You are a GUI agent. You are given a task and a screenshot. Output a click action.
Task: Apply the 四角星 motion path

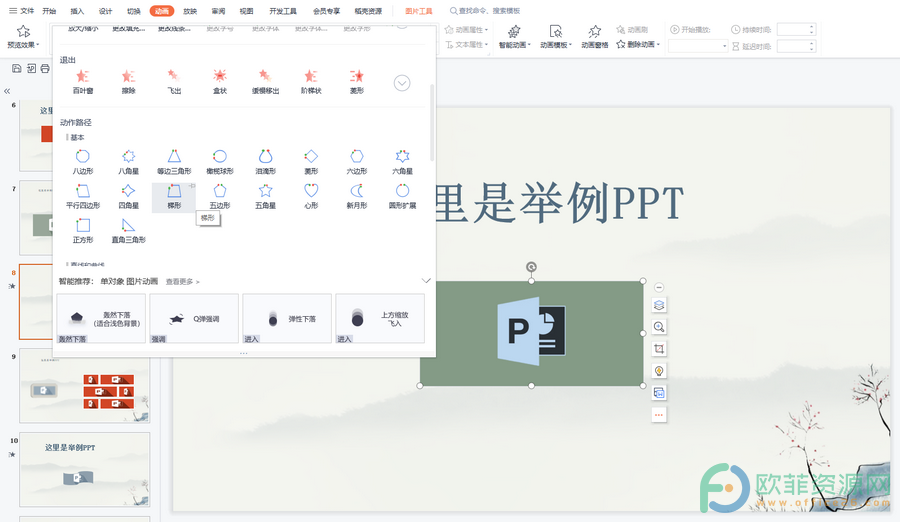[129, 196]
